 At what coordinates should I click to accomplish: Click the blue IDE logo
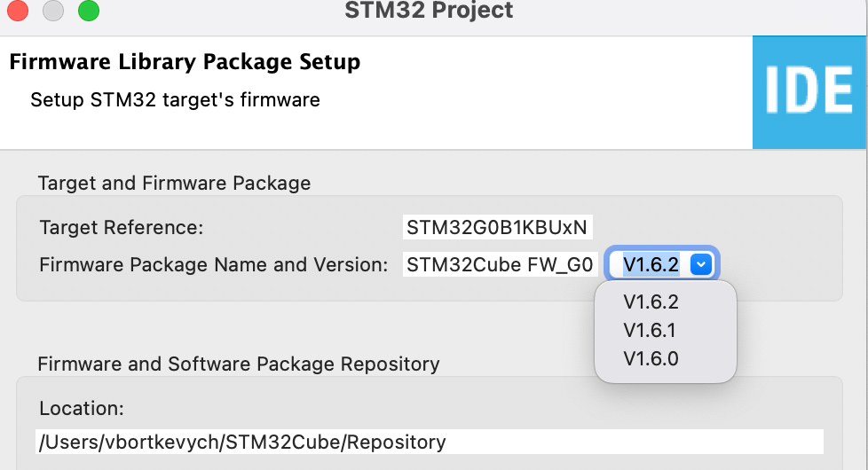click(809, 92)
